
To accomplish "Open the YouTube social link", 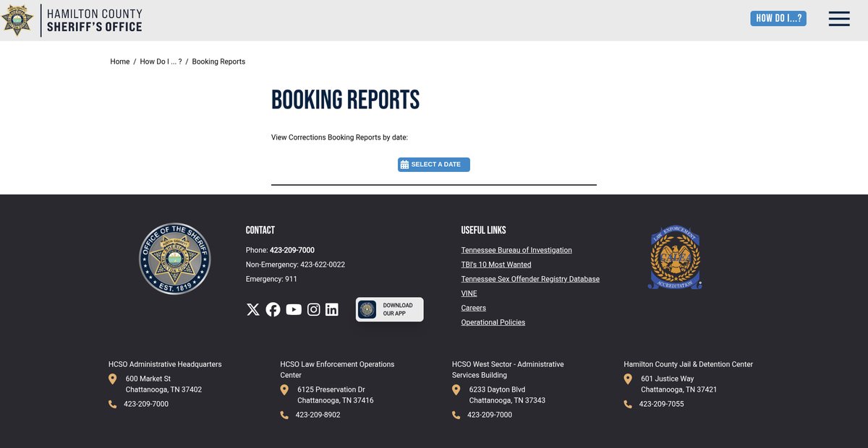I will (x=294, y=309).
